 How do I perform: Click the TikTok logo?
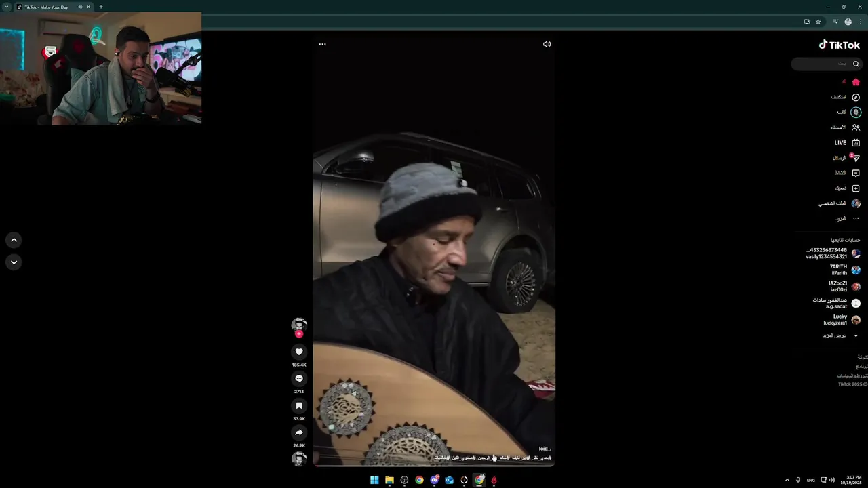coord(839,45)
